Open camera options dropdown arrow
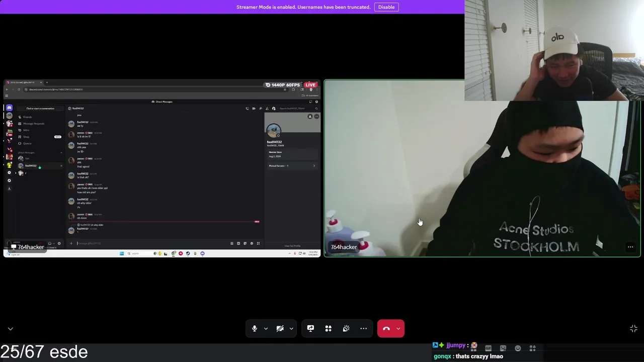The height and width of the screenshot is (362, 644). click(291, 328)
